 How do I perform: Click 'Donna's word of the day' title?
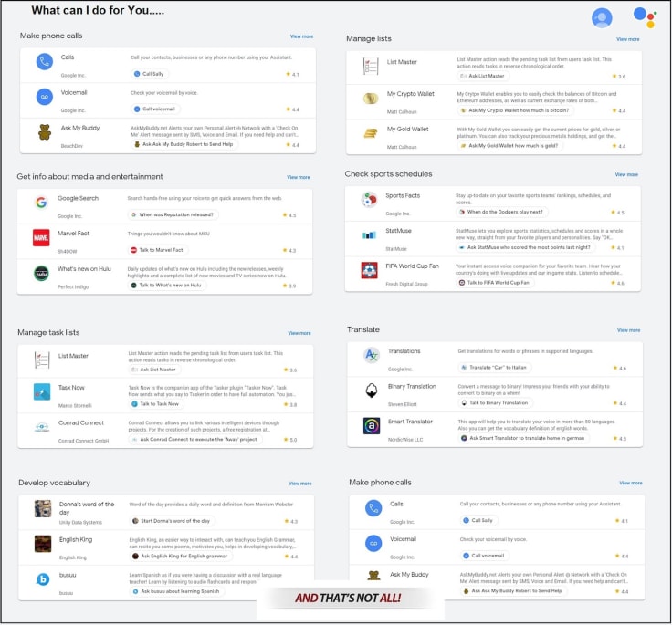tap(87, 508)
